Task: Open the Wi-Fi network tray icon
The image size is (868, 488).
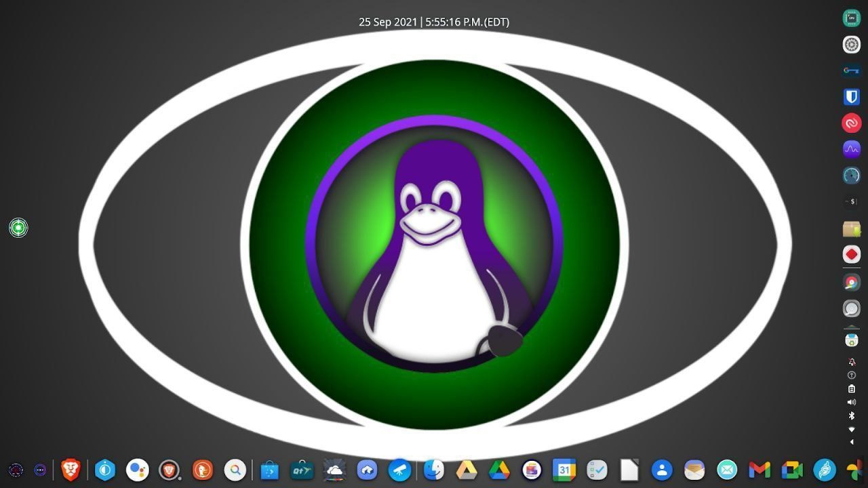Action: click(852, 429)
